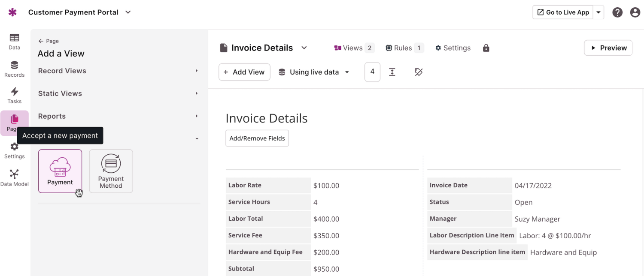This screenshot has width=644, height=276.
Task: Click the page spacing number input
Action: pos(372,72)
